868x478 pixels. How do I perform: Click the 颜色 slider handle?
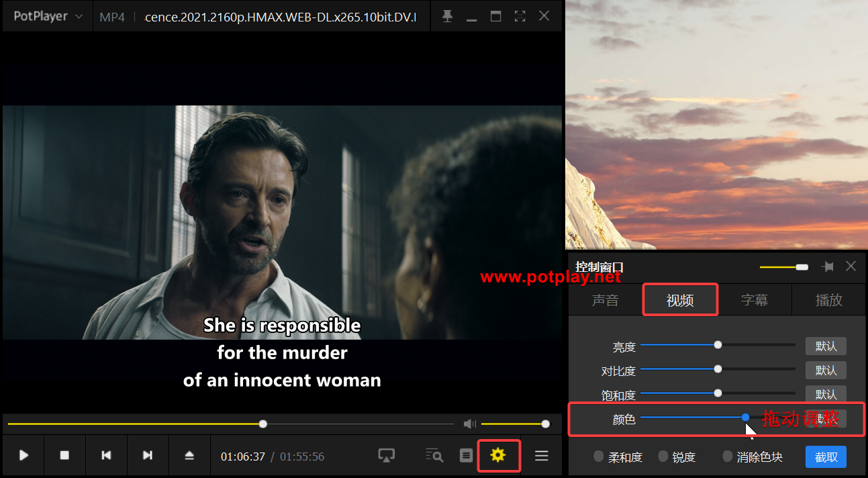(x=746, y=417)
